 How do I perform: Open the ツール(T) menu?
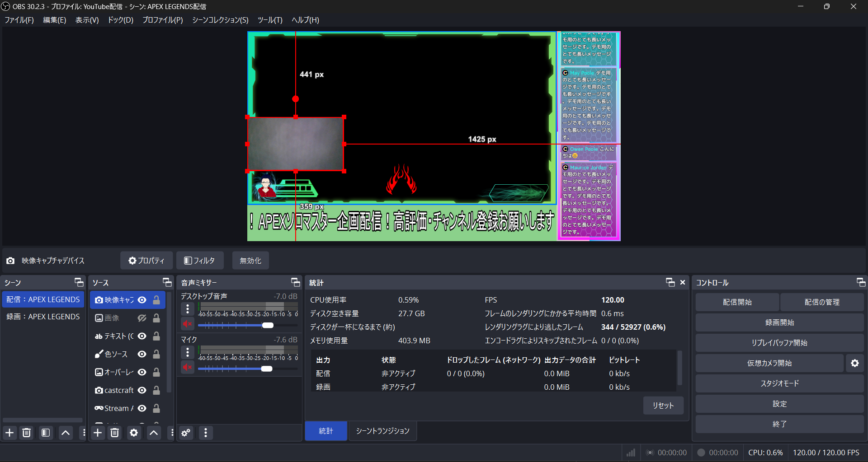(x=270, y=20)
